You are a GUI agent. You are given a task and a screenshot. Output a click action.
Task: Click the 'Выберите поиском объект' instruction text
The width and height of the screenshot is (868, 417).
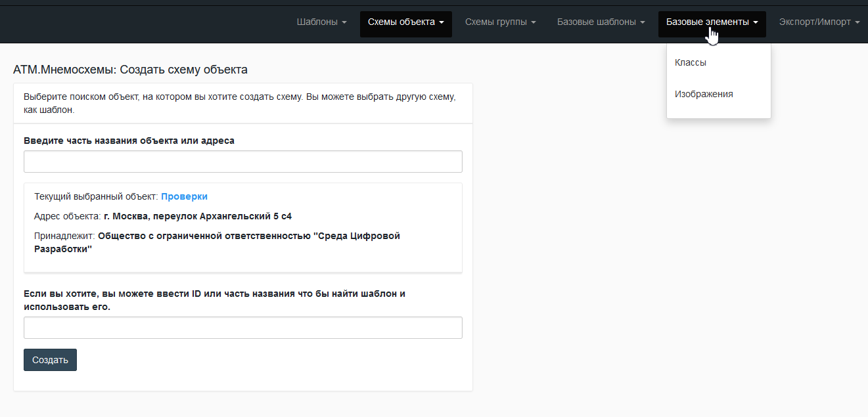coord(239,103)
